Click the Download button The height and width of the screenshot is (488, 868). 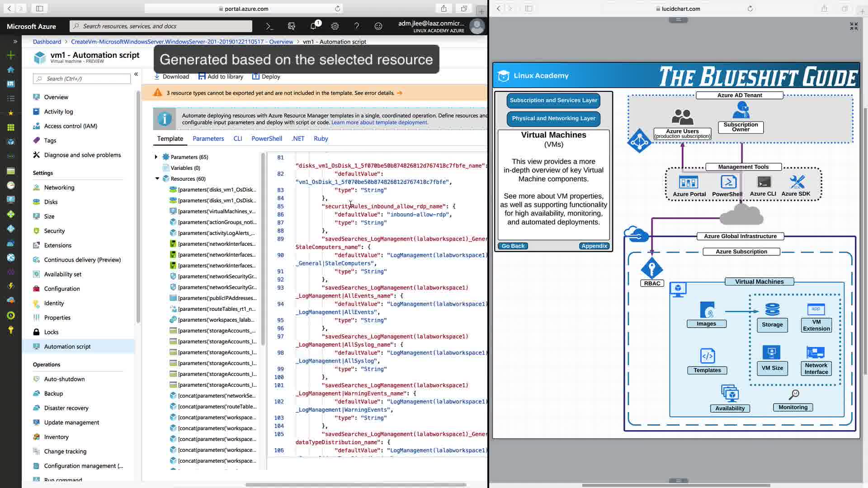point(171,76)
